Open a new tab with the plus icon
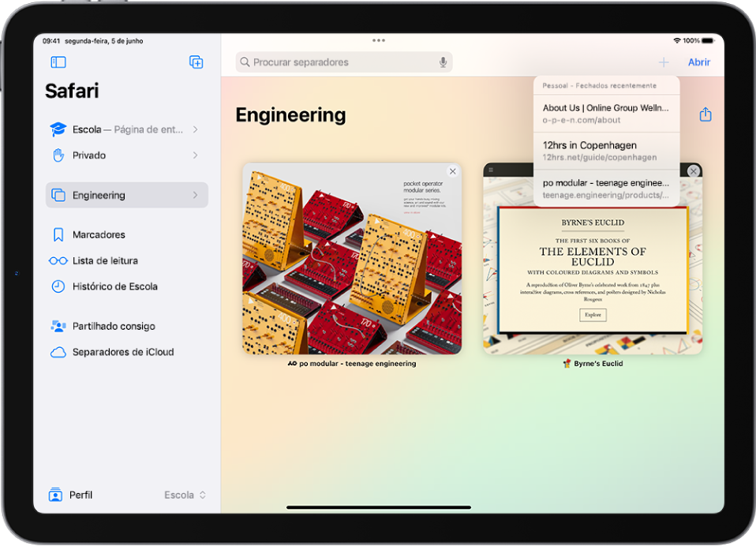This screenshot has width=756, height=546. (664, 62)
